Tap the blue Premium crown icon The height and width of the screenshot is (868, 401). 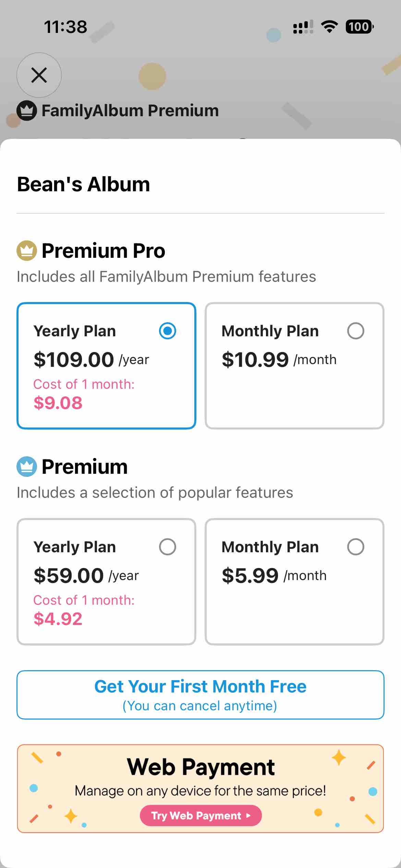coord(27,467)
